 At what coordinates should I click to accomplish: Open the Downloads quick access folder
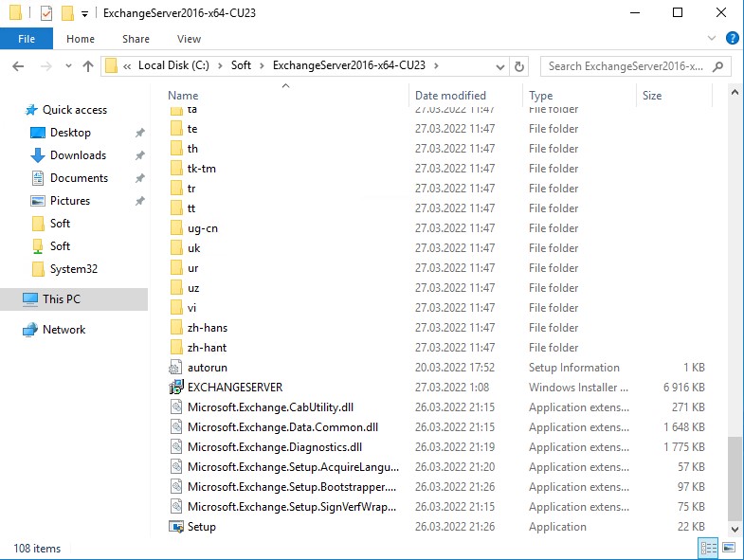point(78,155)
